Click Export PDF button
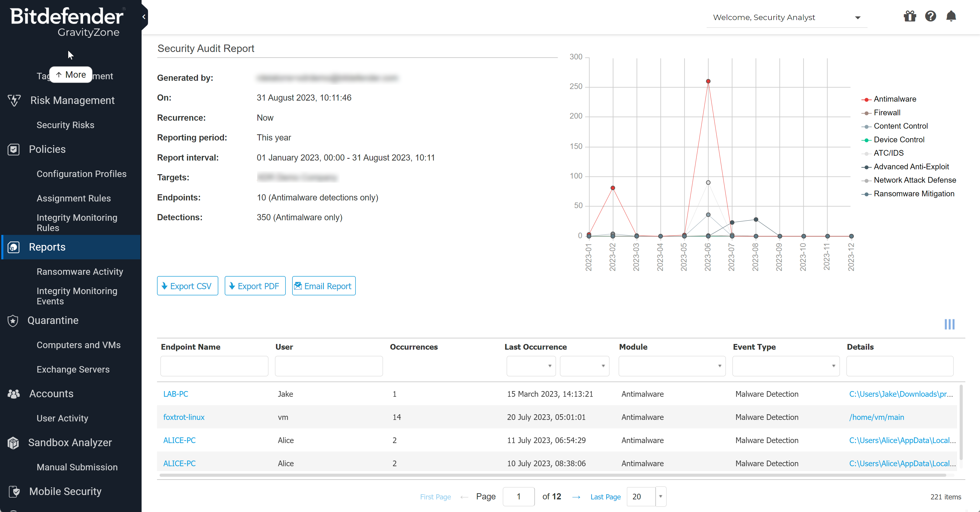Screen dimensions: 980x512 (255, 286)
